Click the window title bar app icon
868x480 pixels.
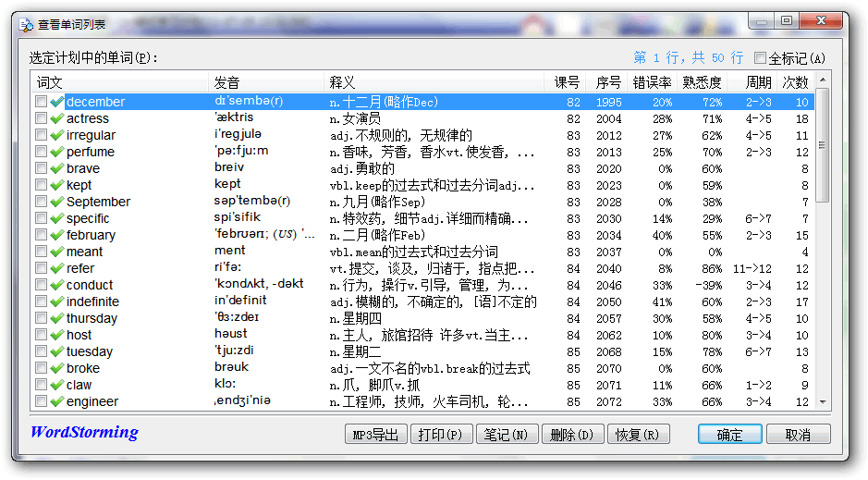[x=27, y=21]
